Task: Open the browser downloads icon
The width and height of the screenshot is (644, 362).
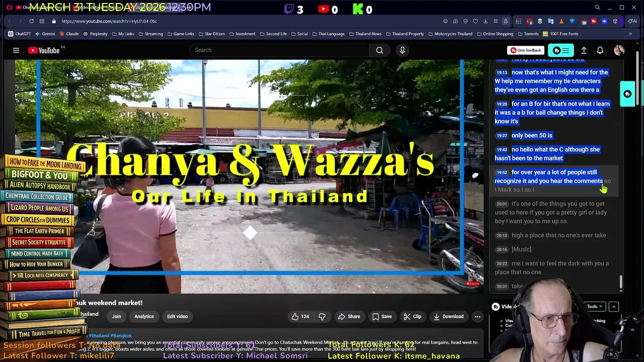Action: [486, 21]
